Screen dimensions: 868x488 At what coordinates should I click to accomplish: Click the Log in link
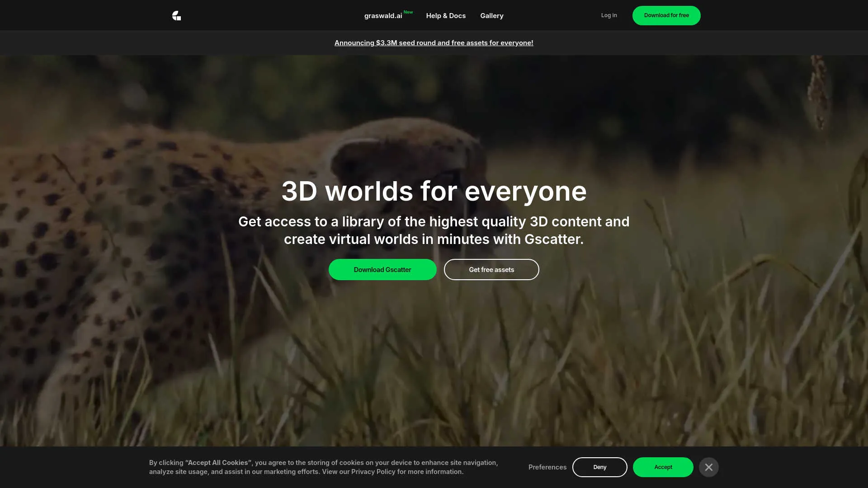[609, 15]
